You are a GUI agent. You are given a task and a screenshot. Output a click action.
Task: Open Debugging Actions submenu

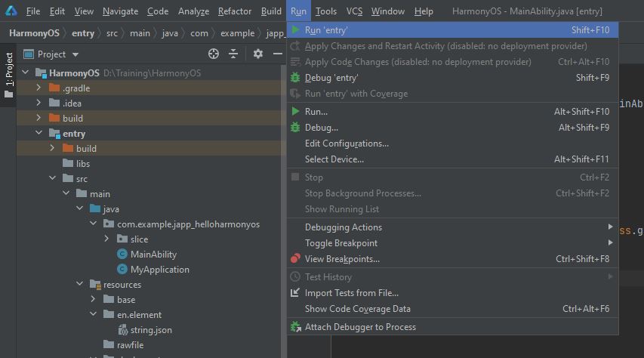pos(452,227)
